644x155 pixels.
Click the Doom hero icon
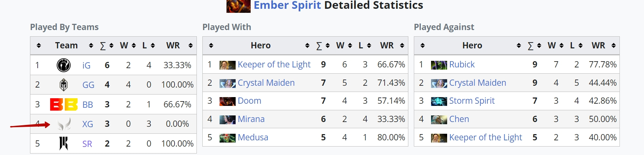(227, 101)
